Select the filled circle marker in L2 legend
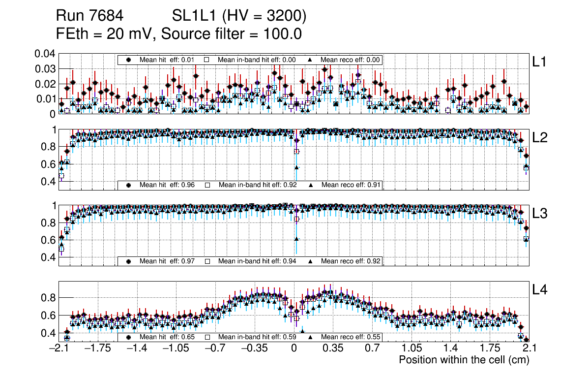This screenshot has width=588, height=380. 129,185
